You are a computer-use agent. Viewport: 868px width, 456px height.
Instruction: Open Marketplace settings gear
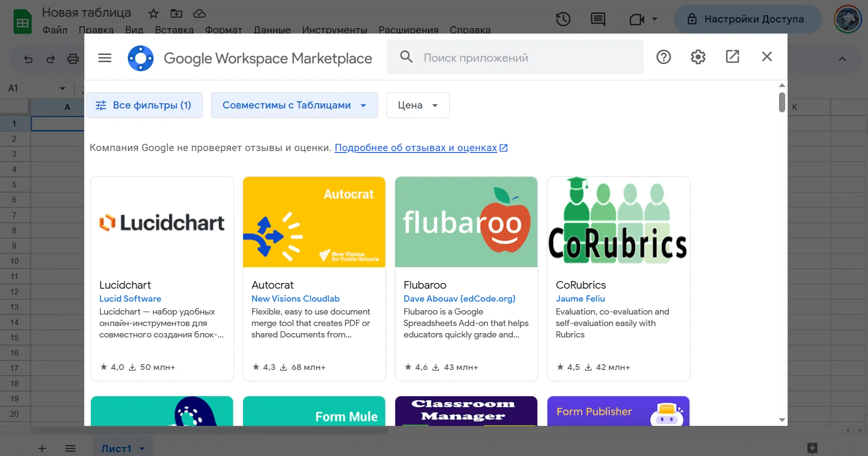(698, 57)
